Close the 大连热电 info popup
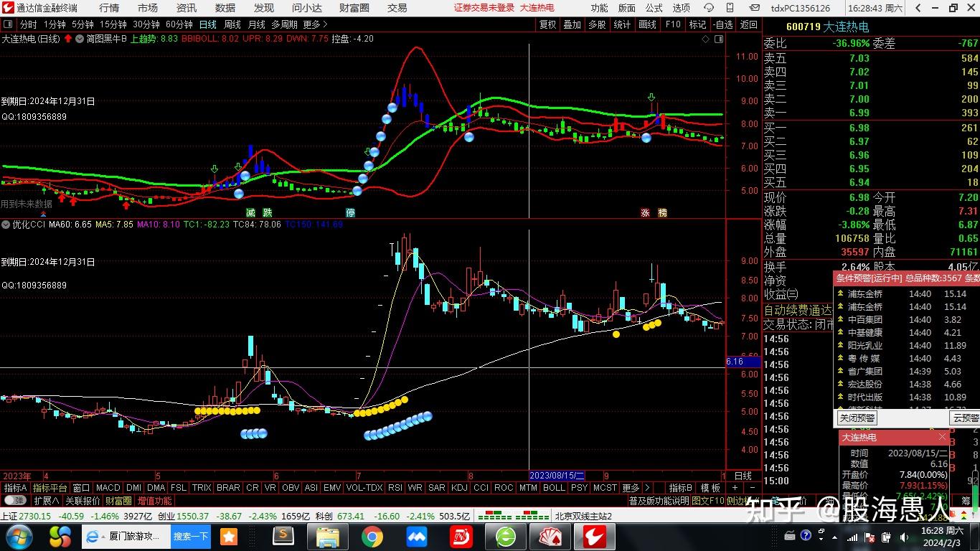Viewport: 980px width, 551px height. [x=942, y=437]
